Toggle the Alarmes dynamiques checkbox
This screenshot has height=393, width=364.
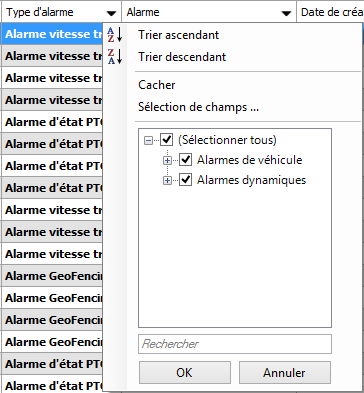click(186, 180)
